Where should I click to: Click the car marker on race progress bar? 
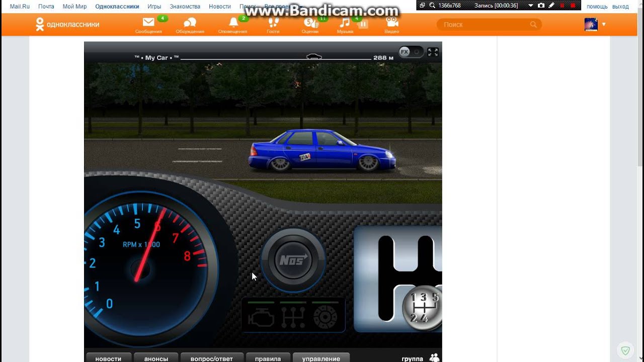[314, 57]
